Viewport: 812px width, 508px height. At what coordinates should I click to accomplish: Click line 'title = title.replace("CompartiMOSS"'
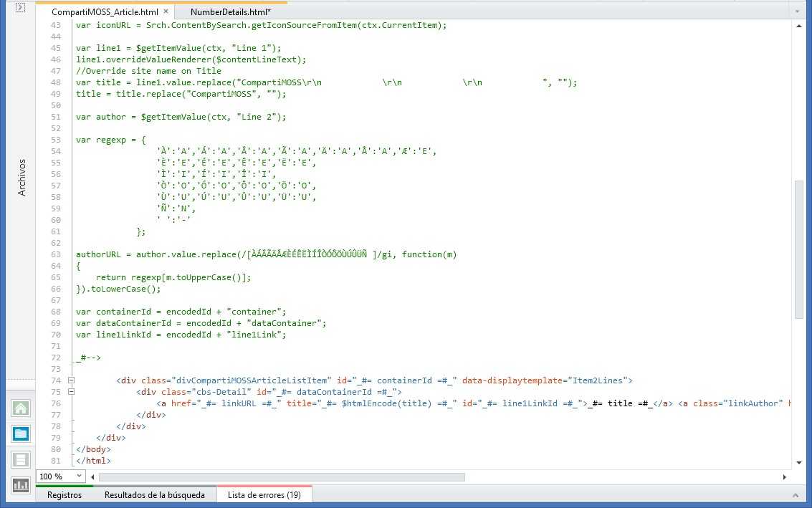tap(181, 94)
